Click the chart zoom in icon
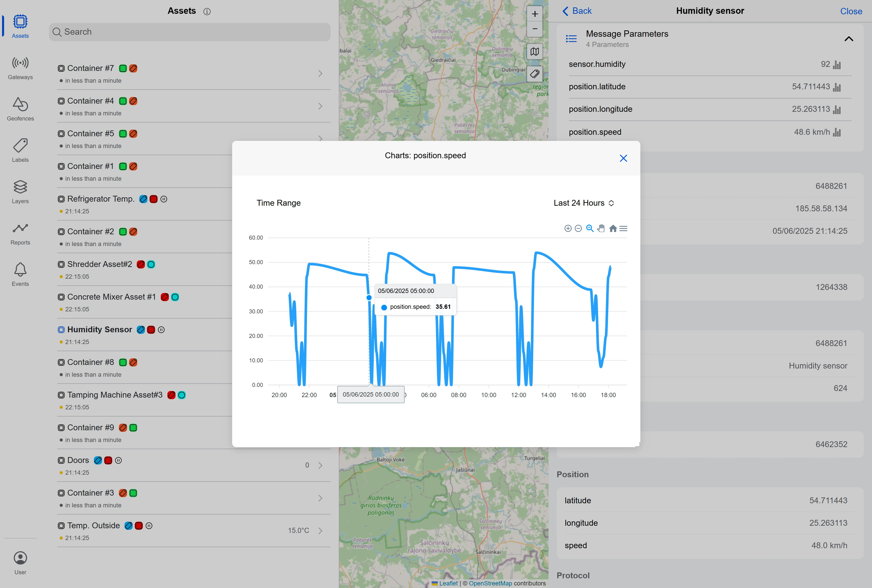The height and width of the screenshot is (588, 872). pos(568,229)
